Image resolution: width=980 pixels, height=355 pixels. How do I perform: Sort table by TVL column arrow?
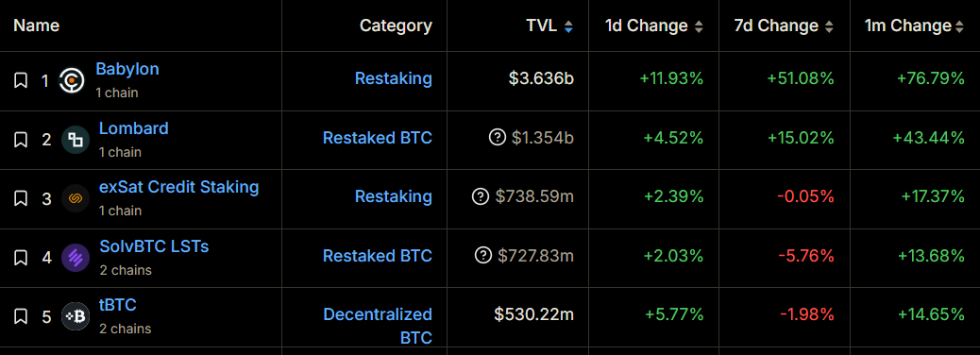(x=568, y=26)
